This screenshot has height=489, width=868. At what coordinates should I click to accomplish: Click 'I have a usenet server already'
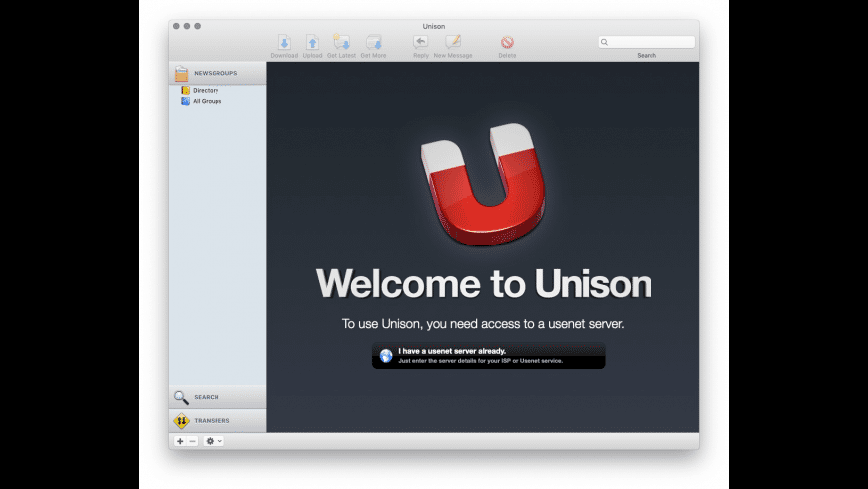coord(488,356)
